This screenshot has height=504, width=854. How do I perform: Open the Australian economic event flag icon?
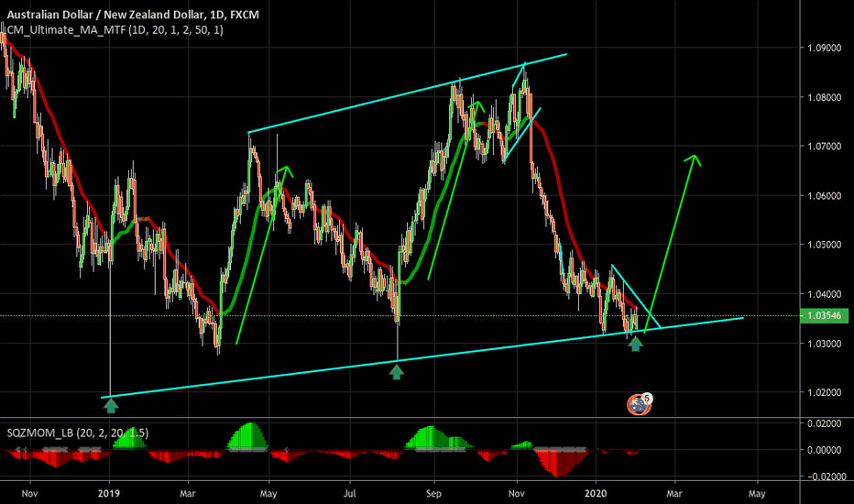(639, 404)
